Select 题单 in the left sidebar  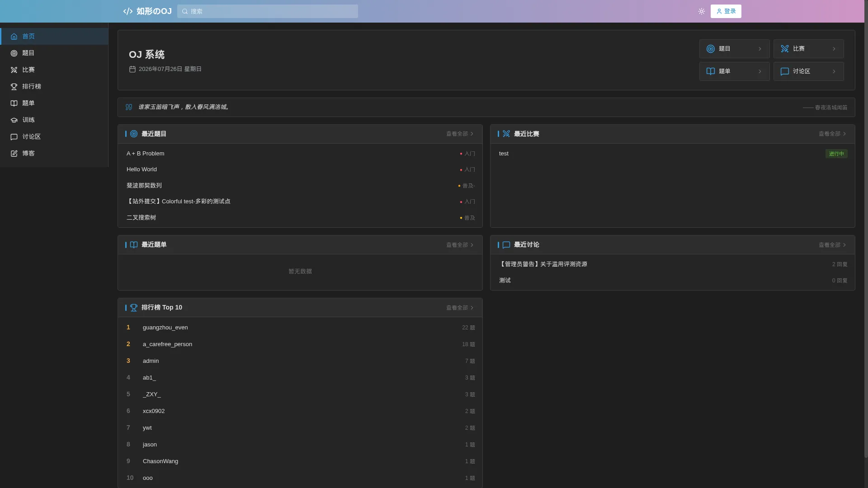click(54, 103)
